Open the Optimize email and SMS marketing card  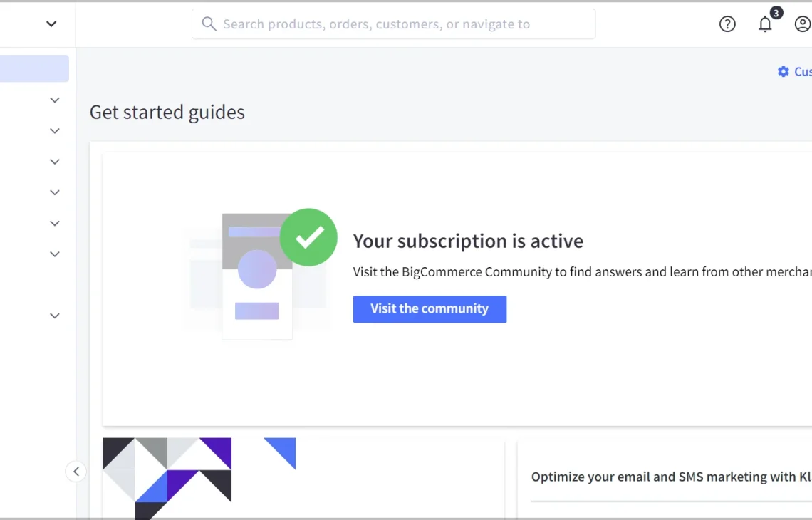[x=671, y=477]
